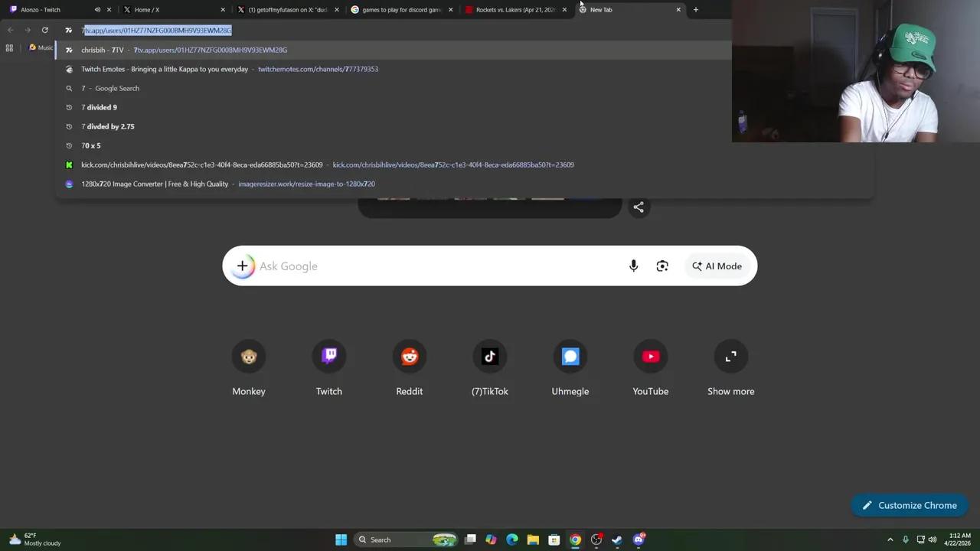Open Google Lens image search icon
980x551 pixels.
[662, 266]
